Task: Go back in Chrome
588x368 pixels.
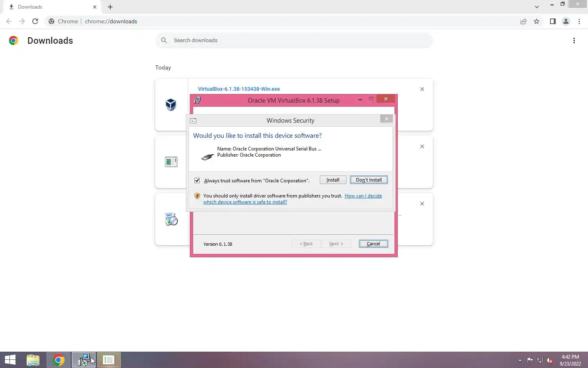Action: click(9, 21)
